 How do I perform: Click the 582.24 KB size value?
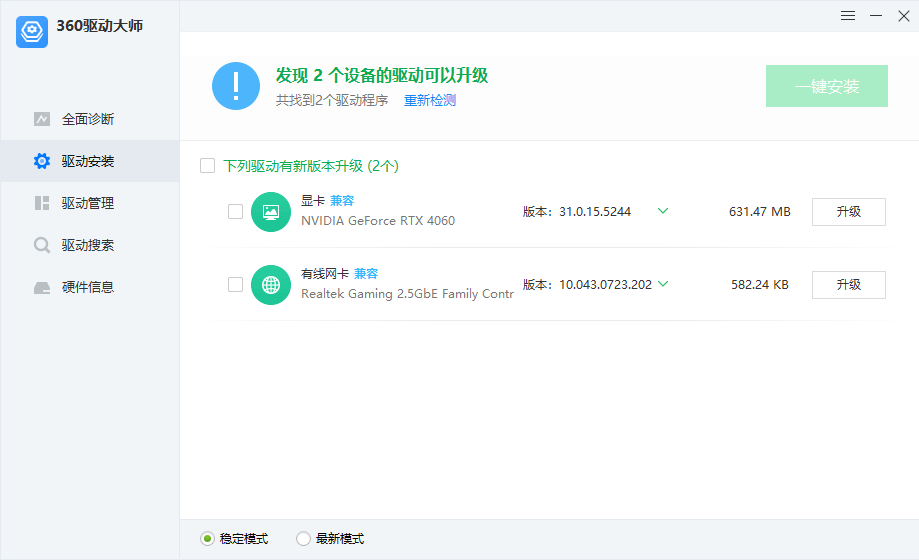click(x=760, y=285)
